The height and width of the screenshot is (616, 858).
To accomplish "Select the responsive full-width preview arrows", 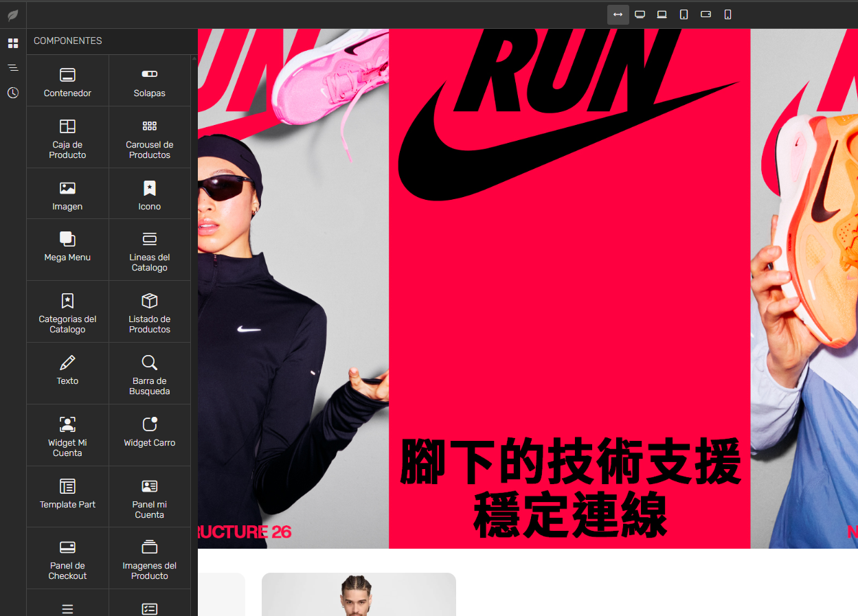I will [x=618, y=14].
